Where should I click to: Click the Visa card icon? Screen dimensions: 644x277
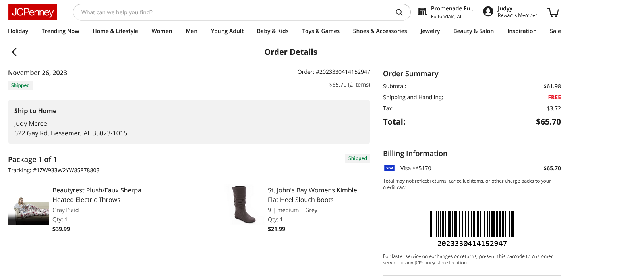click(x=389, y=168)
